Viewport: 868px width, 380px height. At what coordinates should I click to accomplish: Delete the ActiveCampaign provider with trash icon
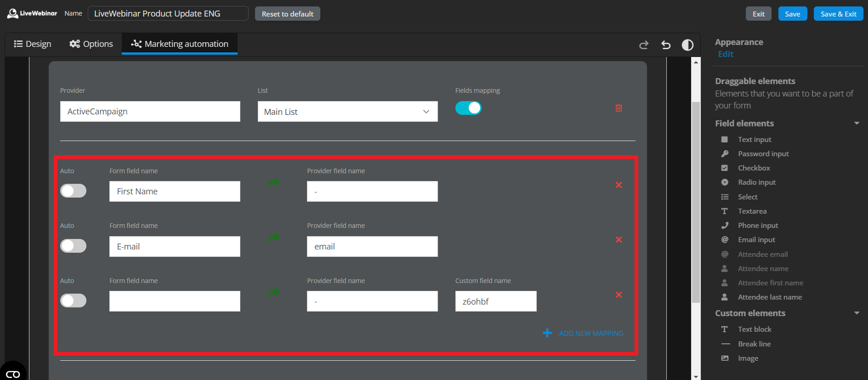point(618,108)
